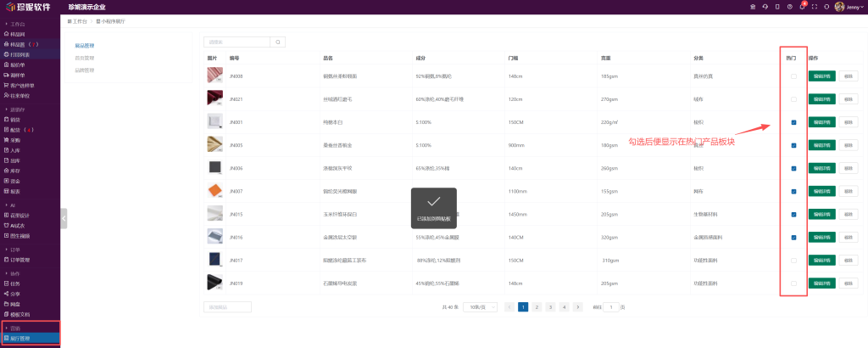Open 网盘 in the left sidebar
The image size is (868, 348).
click(15, 303)
